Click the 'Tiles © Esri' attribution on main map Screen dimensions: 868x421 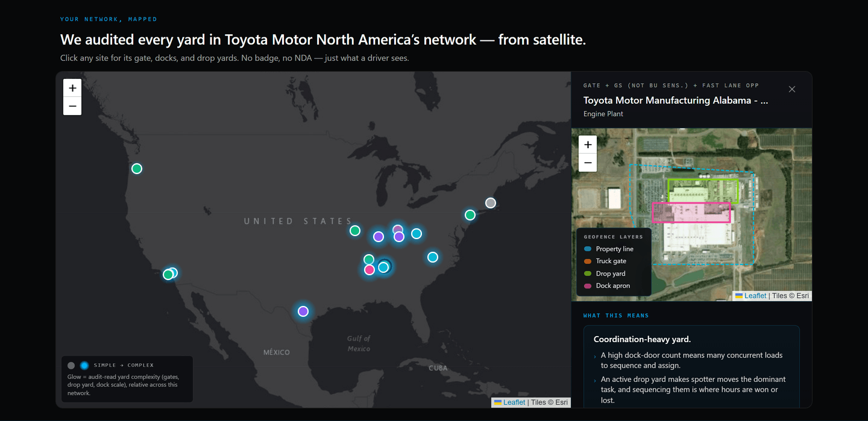pyautogui.click(x=549, y=402)
